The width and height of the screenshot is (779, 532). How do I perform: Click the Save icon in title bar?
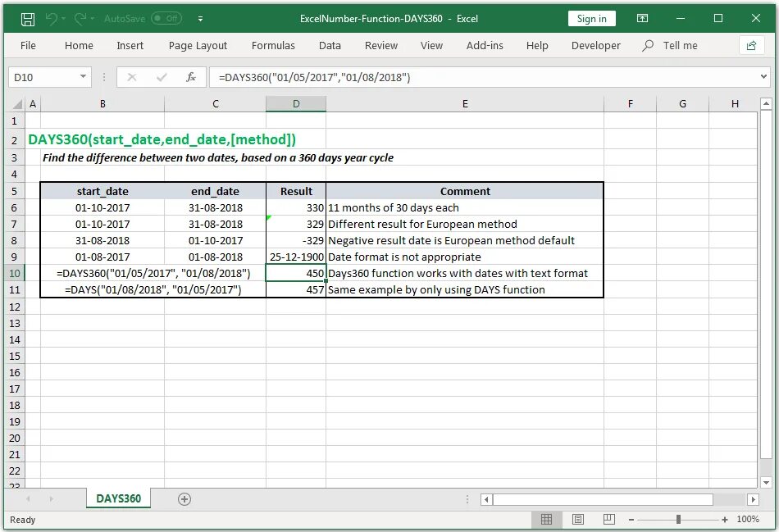coord(28,19)
